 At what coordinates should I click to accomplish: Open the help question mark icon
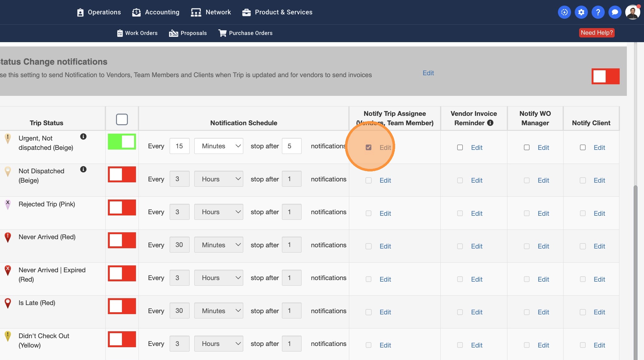coord(598,12)
